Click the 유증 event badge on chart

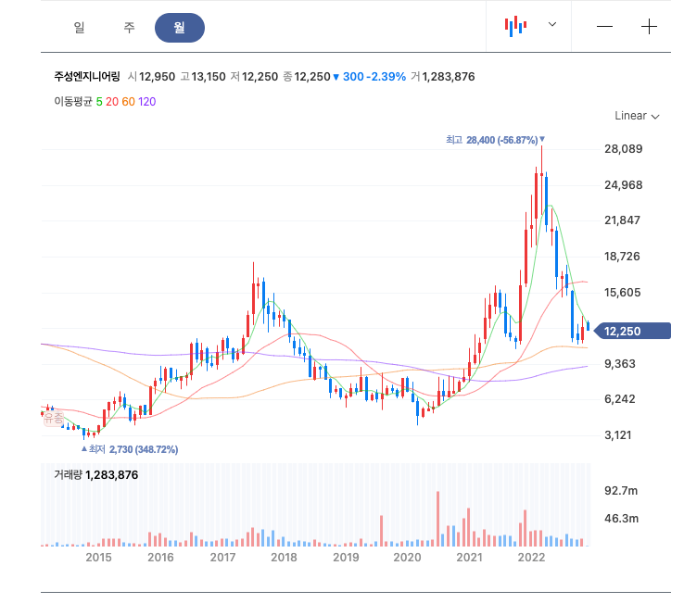tap(54, 419)
